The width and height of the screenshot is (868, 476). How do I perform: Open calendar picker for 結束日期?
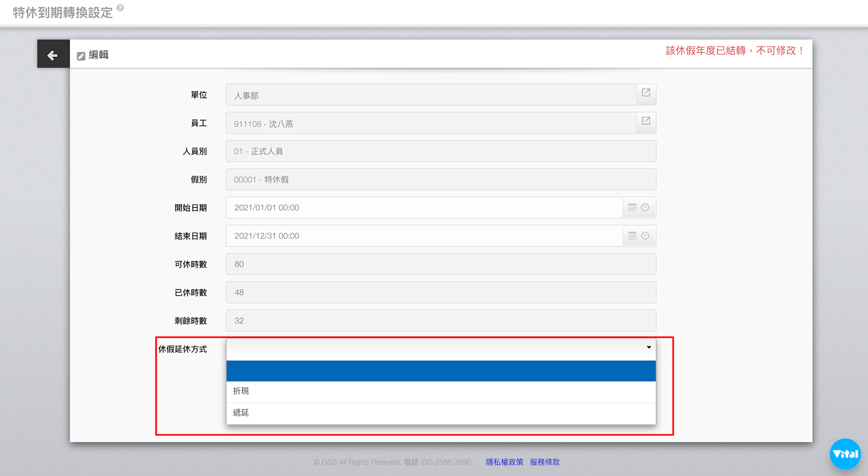point(632,236)
